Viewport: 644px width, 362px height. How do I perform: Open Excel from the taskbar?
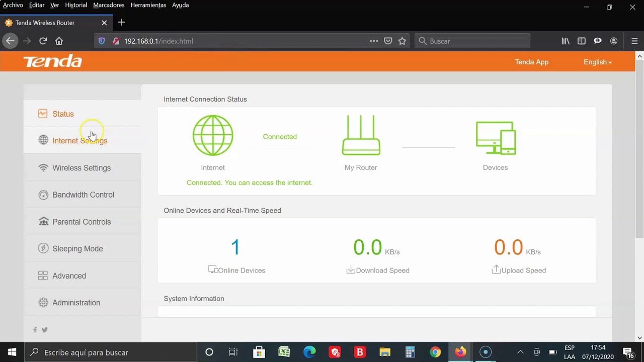pos(284,352)
